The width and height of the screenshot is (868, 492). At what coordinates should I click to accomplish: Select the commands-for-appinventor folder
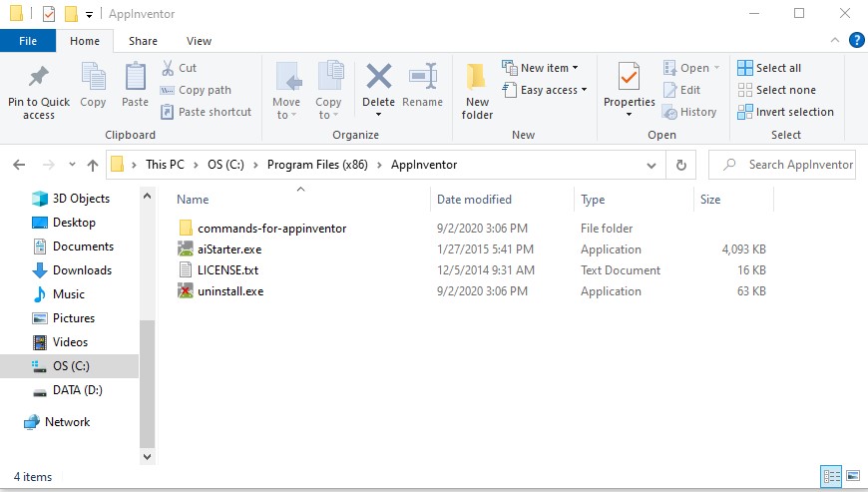(271, 228)
